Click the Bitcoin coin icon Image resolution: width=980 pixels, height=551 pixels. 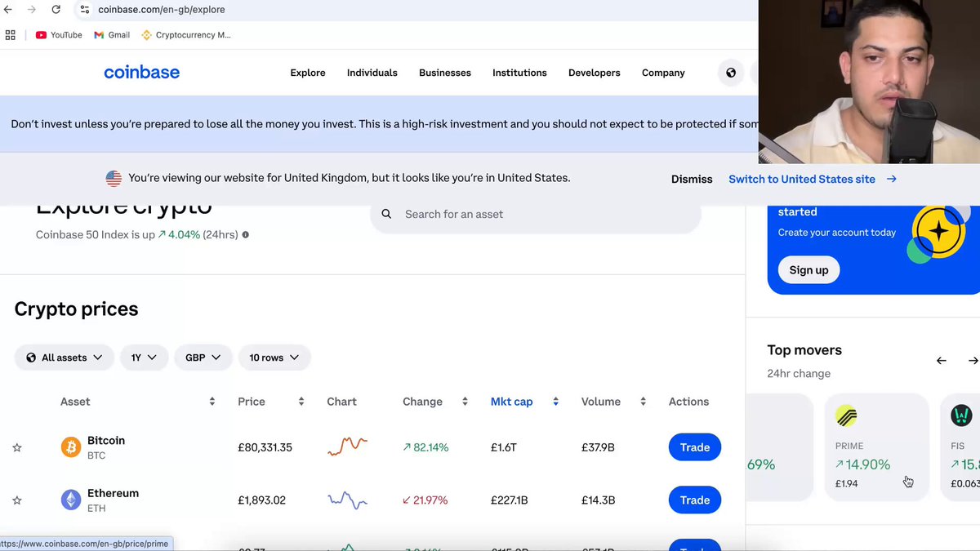point(71,447)
